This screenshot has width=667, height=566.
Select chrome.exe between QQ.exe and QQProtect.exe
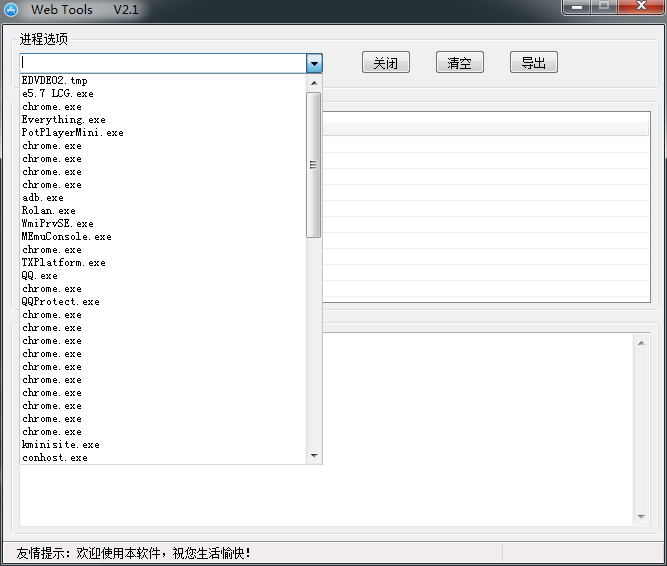[163, 289]
